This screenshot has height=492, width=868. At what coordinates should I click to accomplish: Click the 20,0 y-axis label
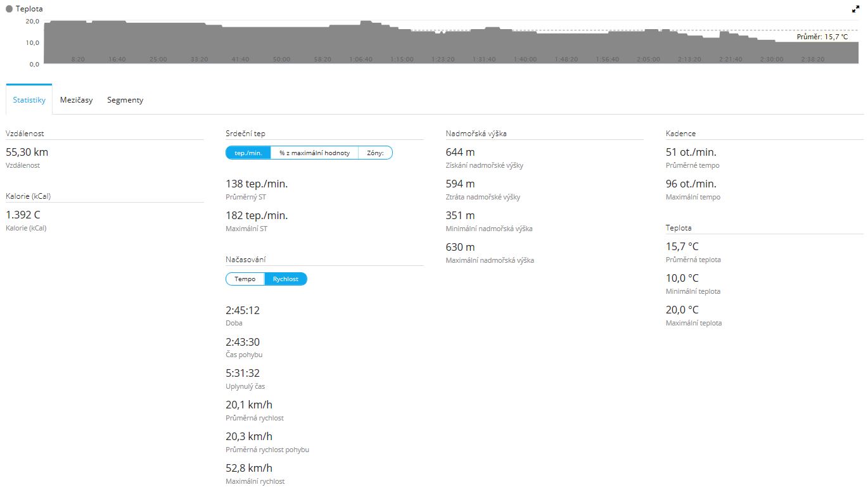[32, 21]
